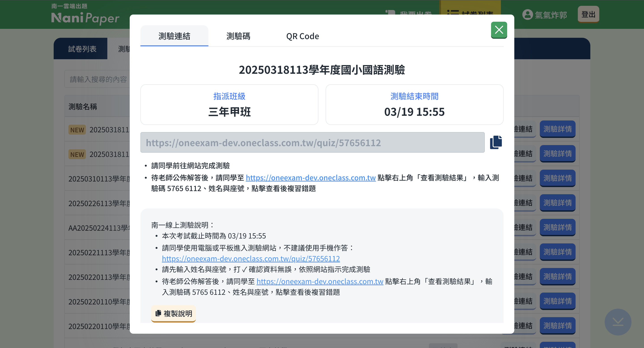The width and height of the screenshot is (644, 348).
Task: Click 複製說明 copy instructions button
Action: 174,313
